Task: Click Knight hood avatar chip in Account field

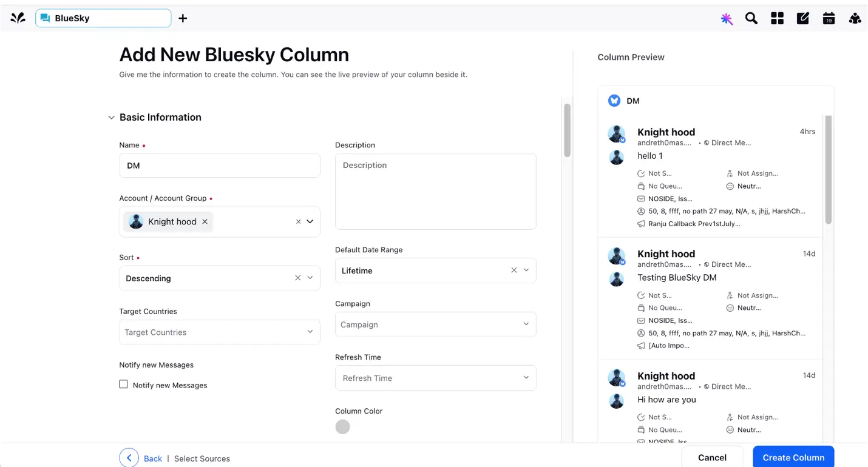Action: 136,221
